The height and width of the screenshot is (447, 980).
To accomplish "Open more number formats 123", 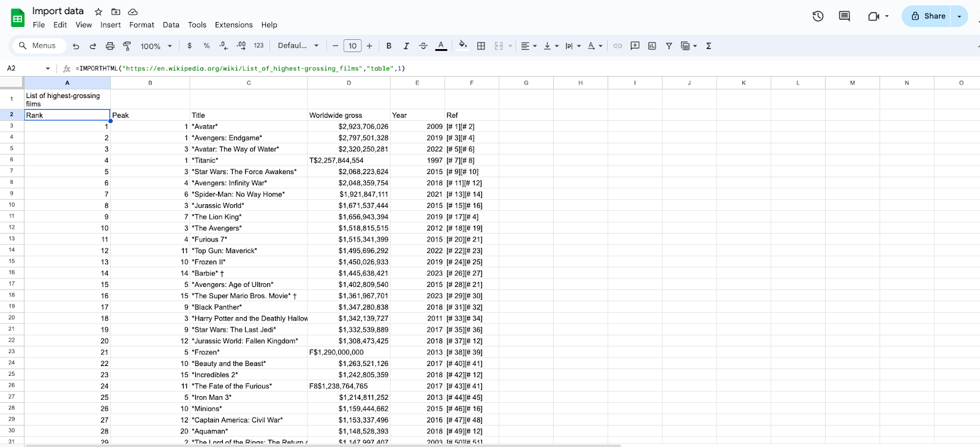I will [x=258, y=46].
